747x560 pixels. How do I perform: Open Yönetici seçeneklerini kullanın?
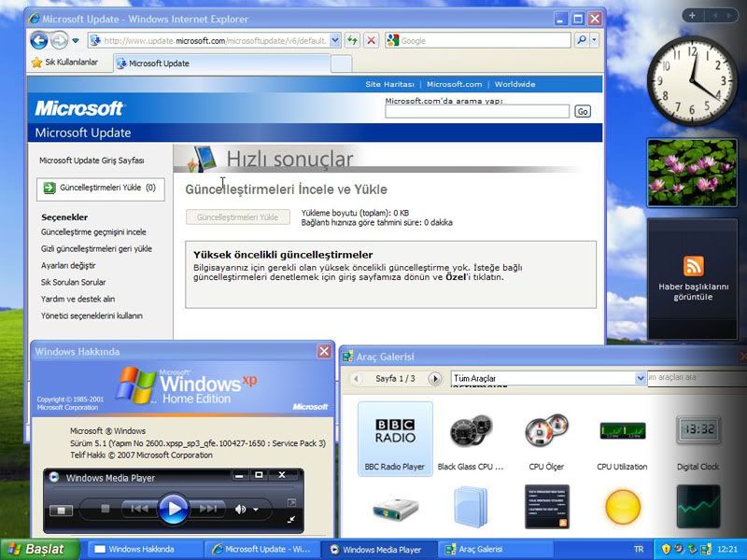click(92, 315)
